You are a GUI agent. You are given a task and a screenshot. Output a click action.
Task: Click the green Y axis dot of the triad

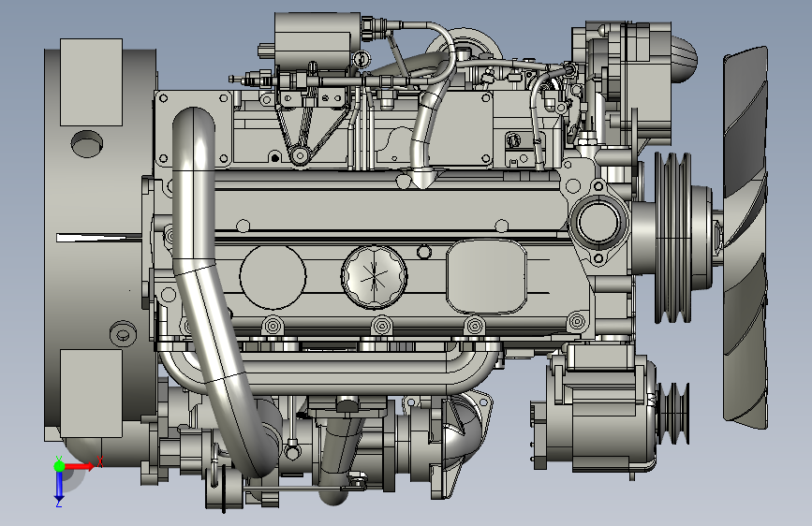point(59,466)
